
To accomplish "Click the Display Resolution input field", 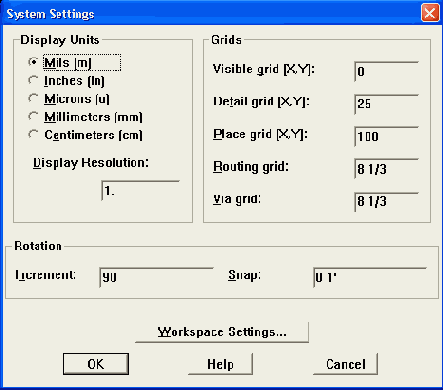I will (140, 191).
